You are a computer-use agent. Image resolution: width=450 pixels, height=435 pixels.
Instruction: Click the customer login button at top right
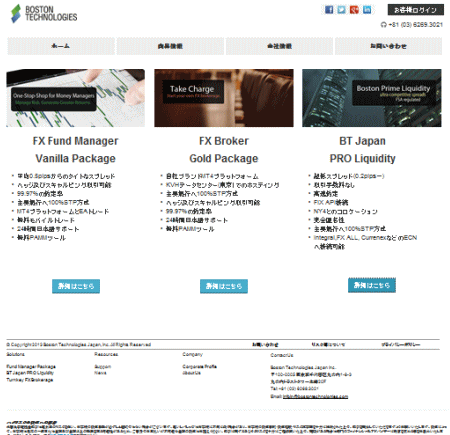pos(415,10)
